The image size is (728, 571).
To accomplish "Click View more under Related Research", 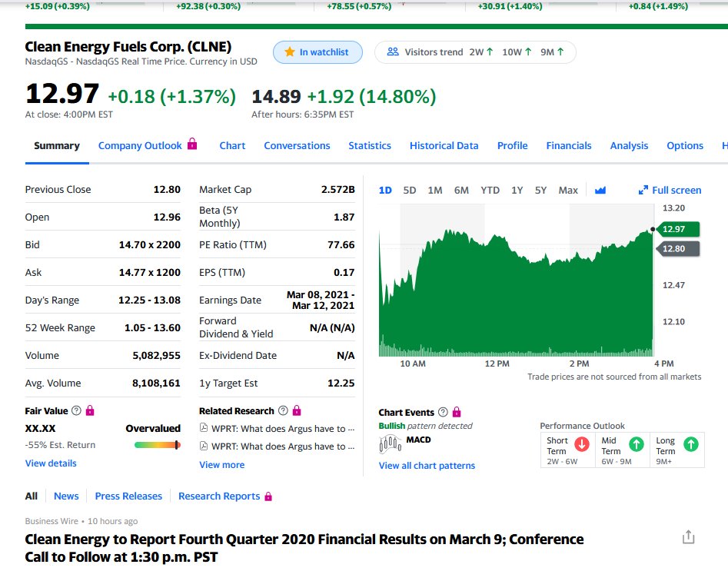I will 222,465.
